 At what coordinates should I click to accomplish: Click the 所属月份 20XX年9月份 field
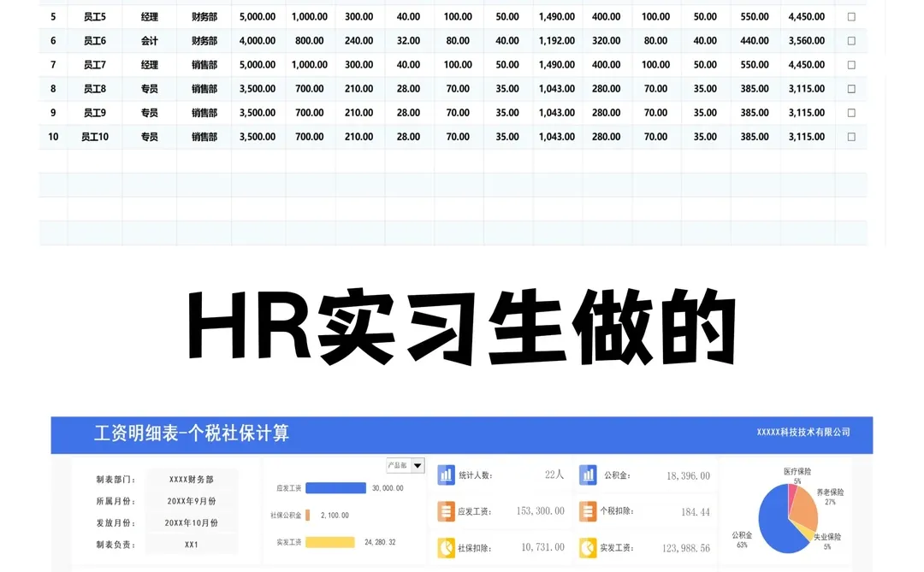click(x=190, y=500)
